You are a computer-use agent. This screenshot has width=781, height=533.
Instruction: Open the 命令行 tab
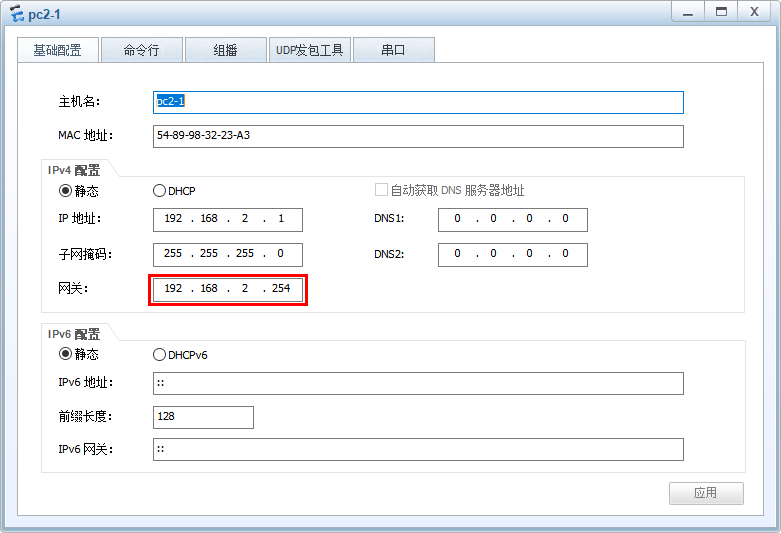142,50
